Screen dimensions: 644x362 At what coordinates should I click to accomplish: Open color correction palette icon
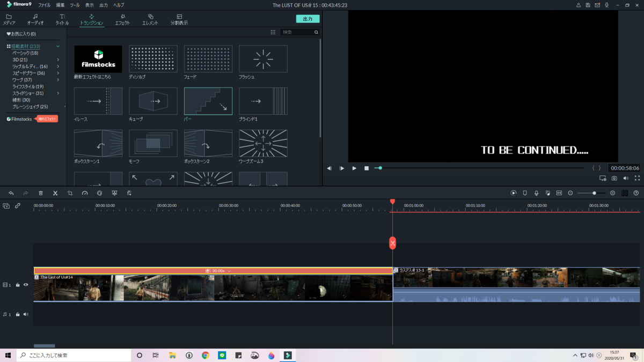tap(99, 193)
